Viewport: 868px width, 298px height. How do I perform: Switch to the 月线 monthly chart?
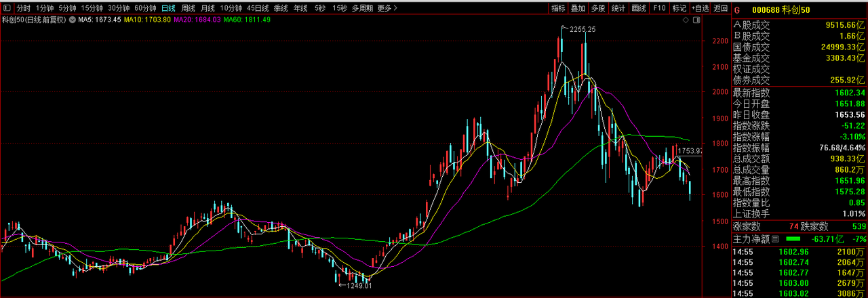[x=208, y=8]
